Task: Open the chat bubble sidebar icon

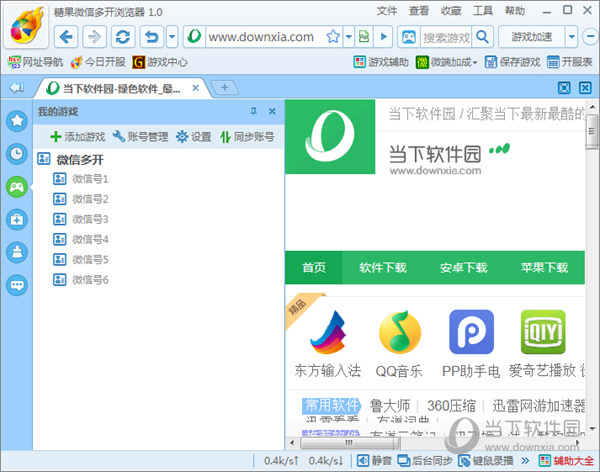Action: pos(17,285)
